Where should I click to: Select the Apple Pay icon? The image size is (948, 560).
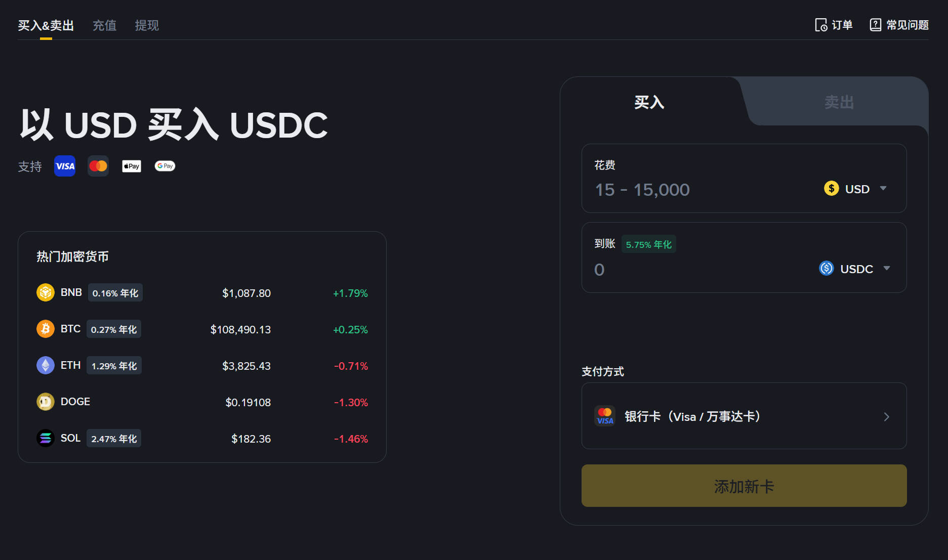(x=131, y=166)
